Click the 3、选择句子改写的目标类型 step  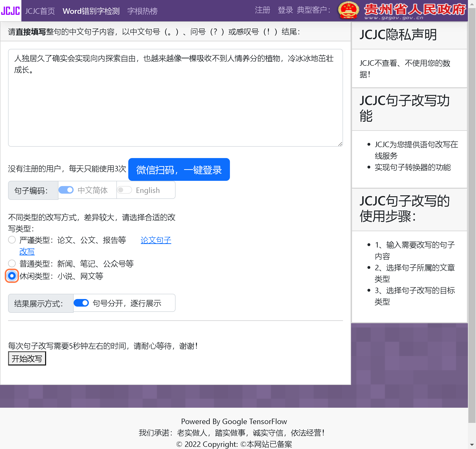pos(415,296)
